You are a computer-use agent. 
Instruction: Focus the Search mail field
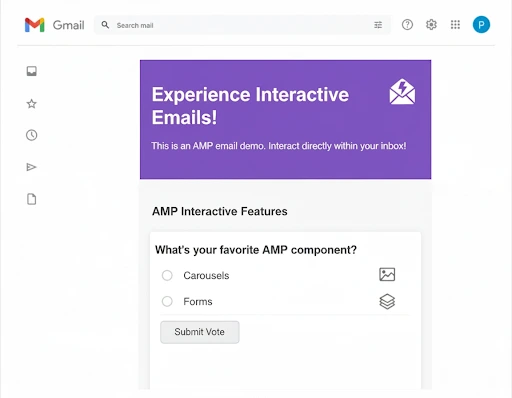242,25
